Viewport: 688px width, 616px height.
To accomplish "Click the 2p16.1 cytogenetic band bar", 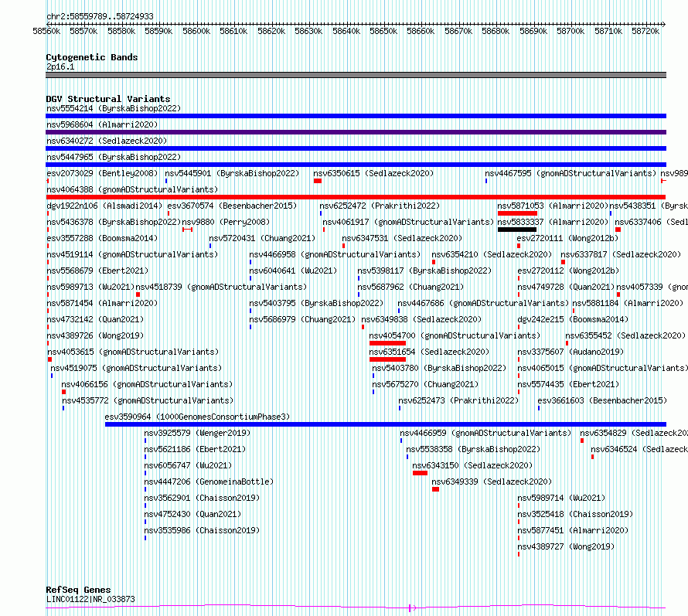I will tap(356, 75).
